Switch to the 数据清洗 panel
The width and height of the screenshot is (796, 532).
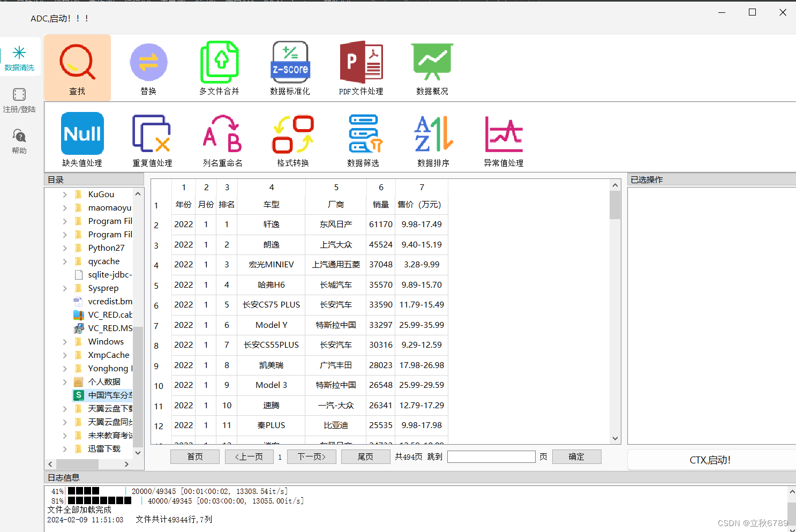(x=20, y=57)
